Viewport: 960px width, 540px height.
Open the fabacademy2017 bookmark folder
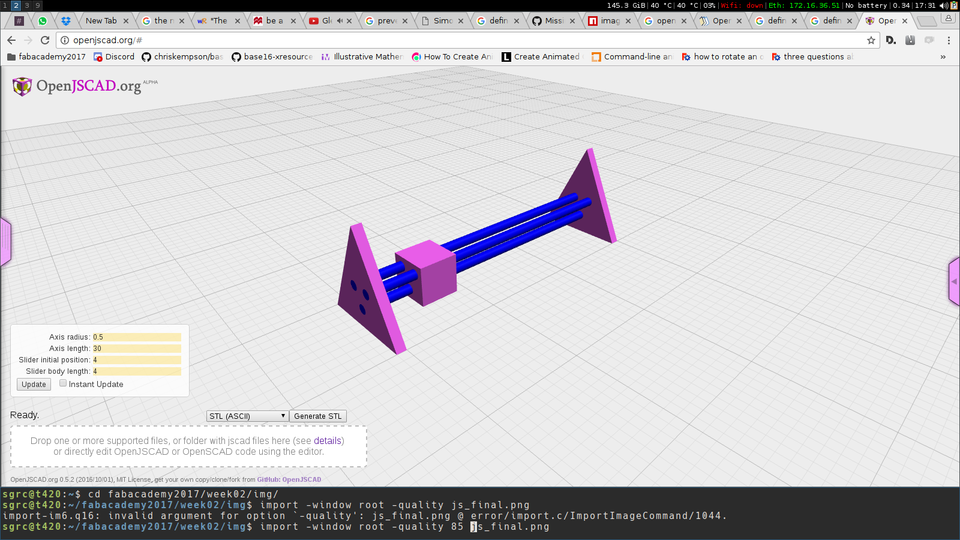point(46,56)
